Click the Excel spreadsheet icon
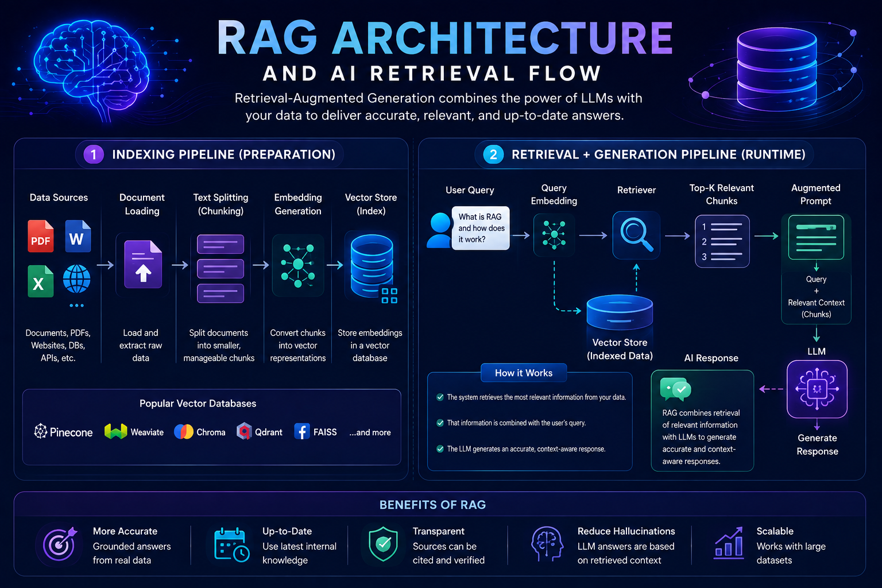 [41, 281]
